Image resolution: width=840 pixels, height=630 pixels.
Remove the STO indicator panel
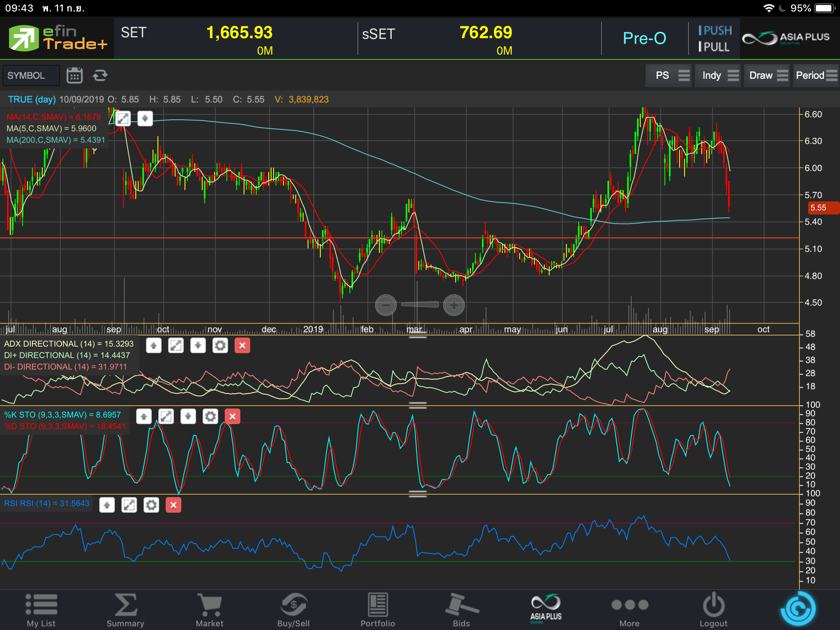(233, 416)
